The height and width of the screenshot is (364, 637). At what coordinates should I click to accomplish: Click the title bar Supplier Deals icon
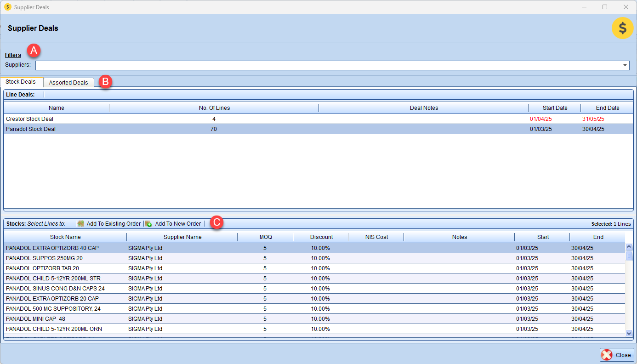coord(7,7)
